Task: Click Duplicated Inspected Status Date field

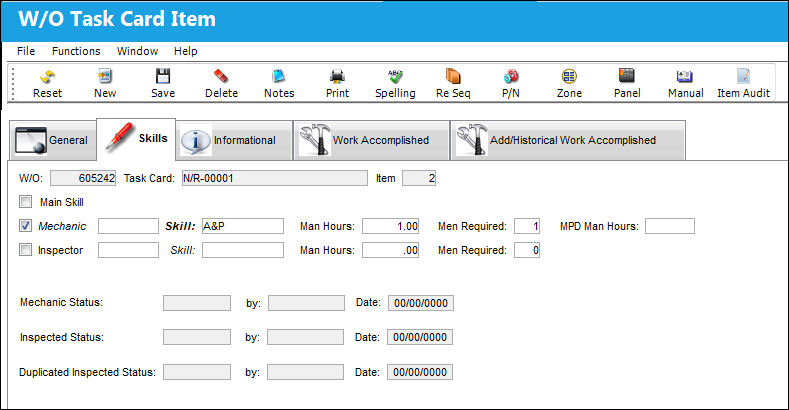Action: [420, 372]
